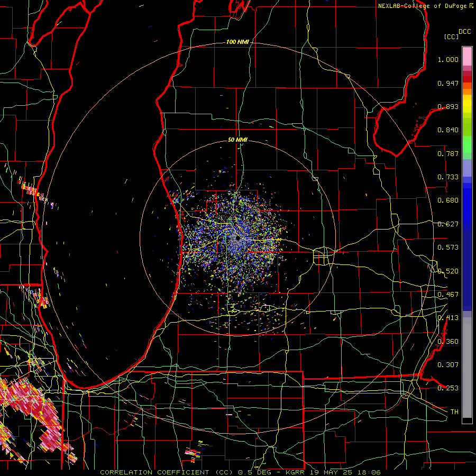Click the 100 NMI range ring label
Viewport: 476px width, 476px height.
tap(237, 42)
